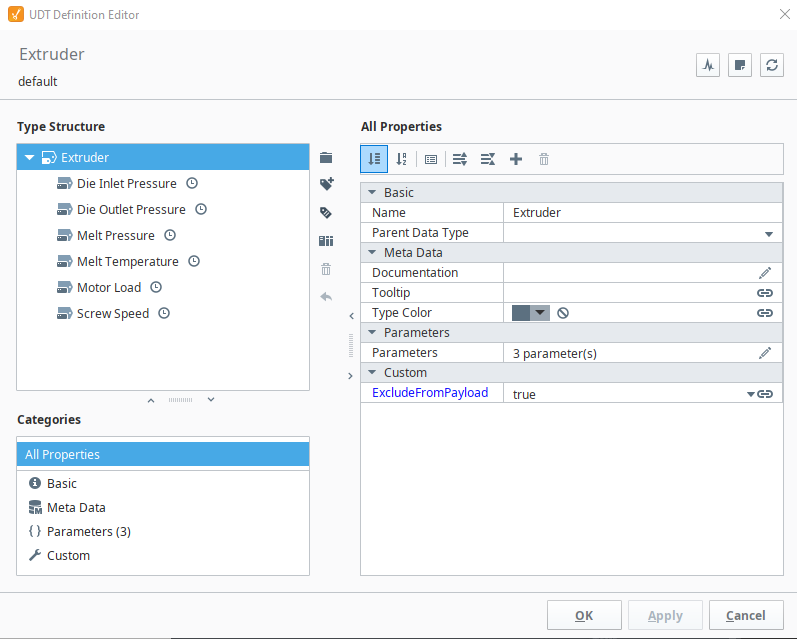Image resolution: width=797 pixels, height=639 pixels.
Task: Select the Custom category
Action: (x=68, y=556)
